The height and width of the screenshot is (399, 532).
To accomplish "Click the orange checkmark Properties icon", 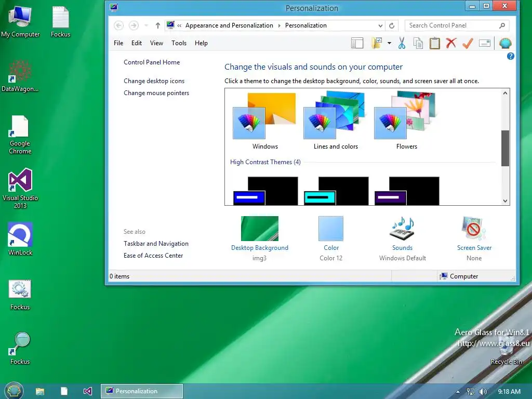I will tap(468, 43).
